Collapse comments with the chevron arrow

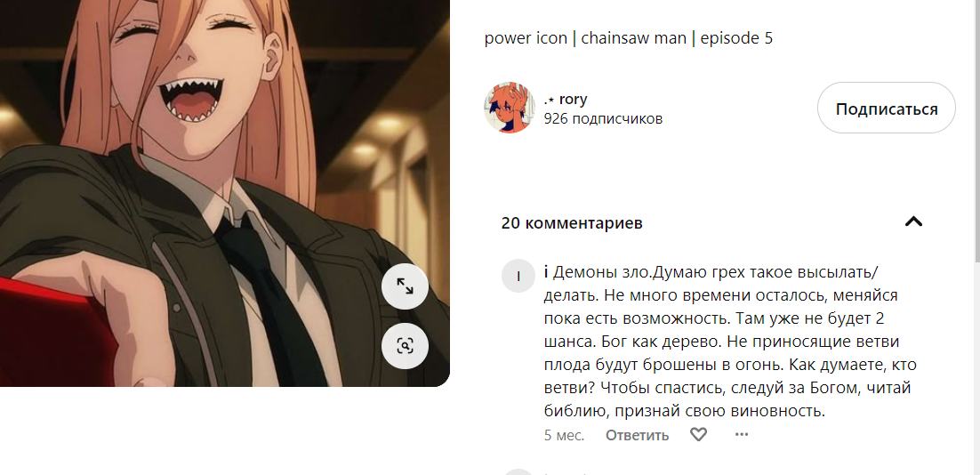tap(914, 221)
